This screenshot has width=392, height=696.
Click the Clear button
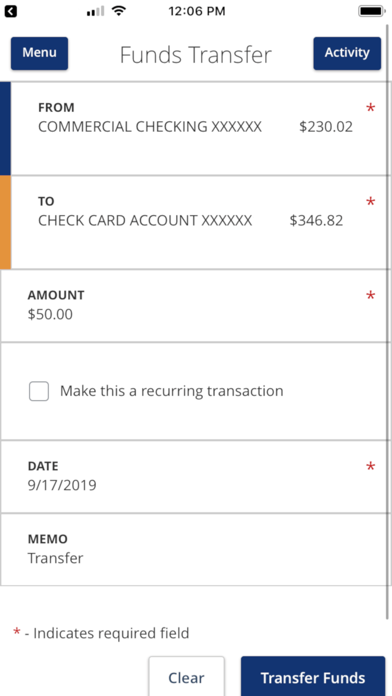click(x=186, y=676)
